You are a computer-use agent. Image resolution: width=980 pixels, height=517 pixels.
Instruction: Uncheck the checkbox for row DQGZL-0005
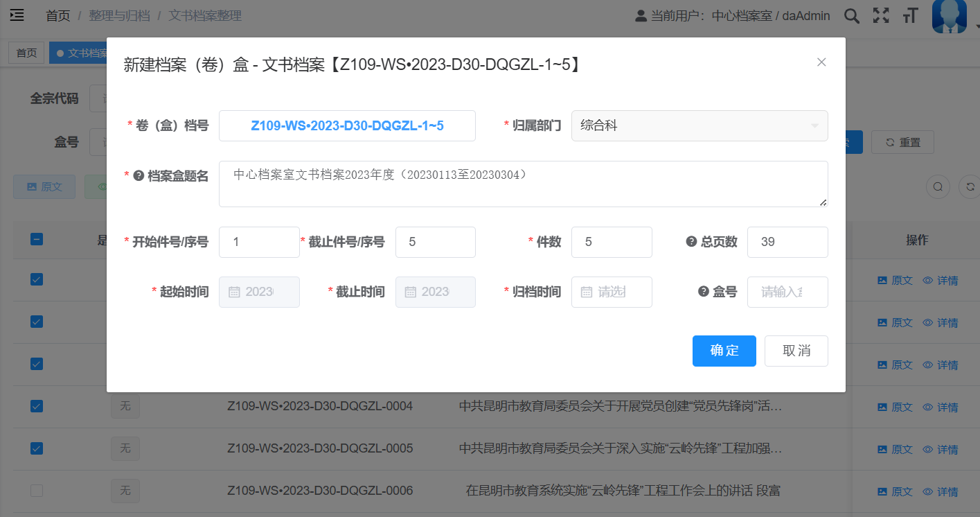point(37,448)
